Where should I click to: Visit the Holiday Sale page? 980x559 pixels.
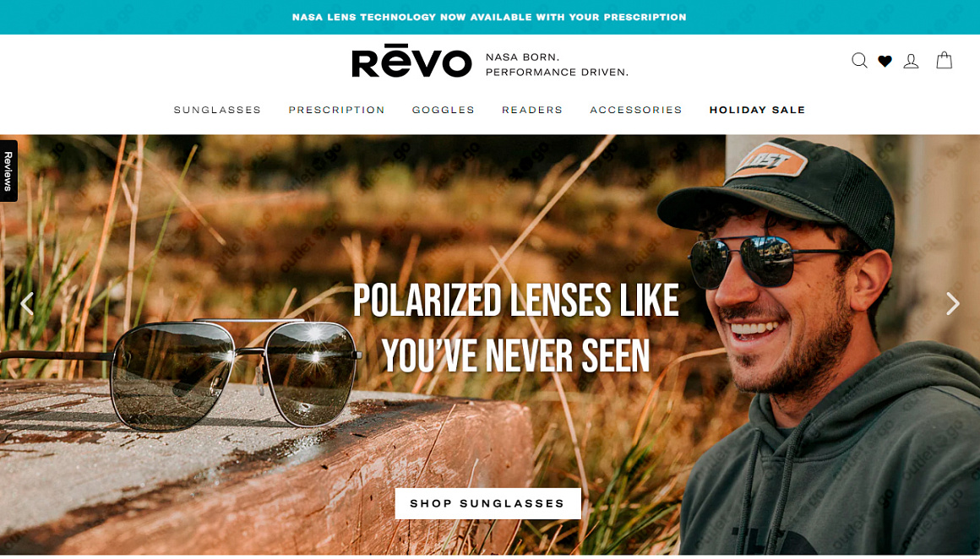pyautogui.click(x=757, y=110)
